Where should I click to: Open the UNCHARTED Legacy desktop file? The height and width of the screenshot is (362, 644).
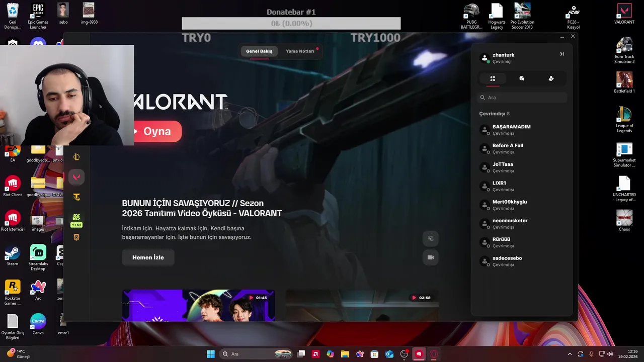(624, 189)
